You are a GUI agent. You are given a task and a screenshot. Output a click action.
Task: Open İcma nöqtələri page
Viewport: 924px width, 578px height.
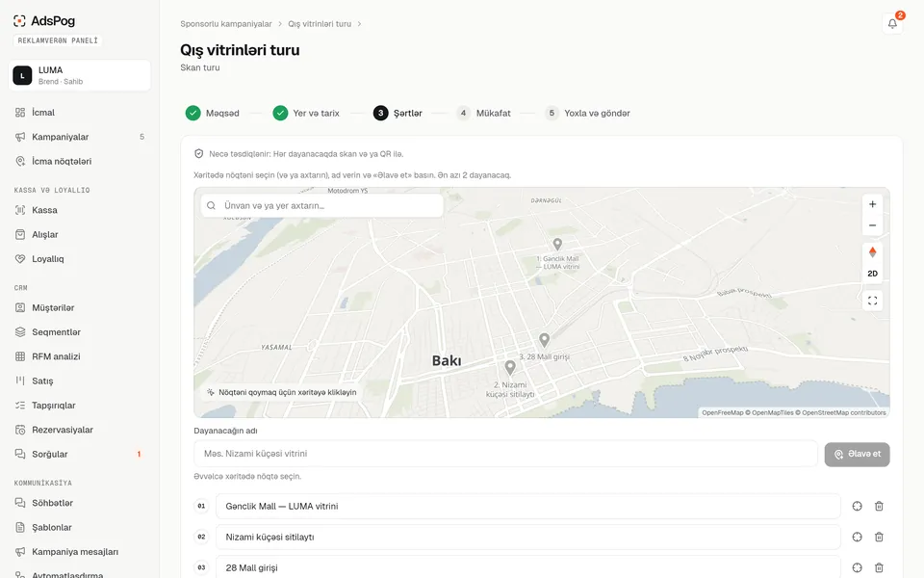coord(80,161)
